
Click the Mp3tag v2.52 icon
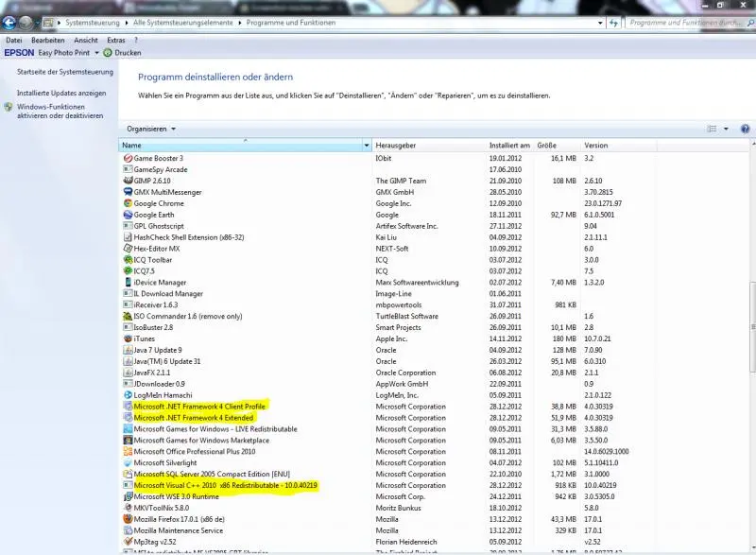[x=128, y=542]
